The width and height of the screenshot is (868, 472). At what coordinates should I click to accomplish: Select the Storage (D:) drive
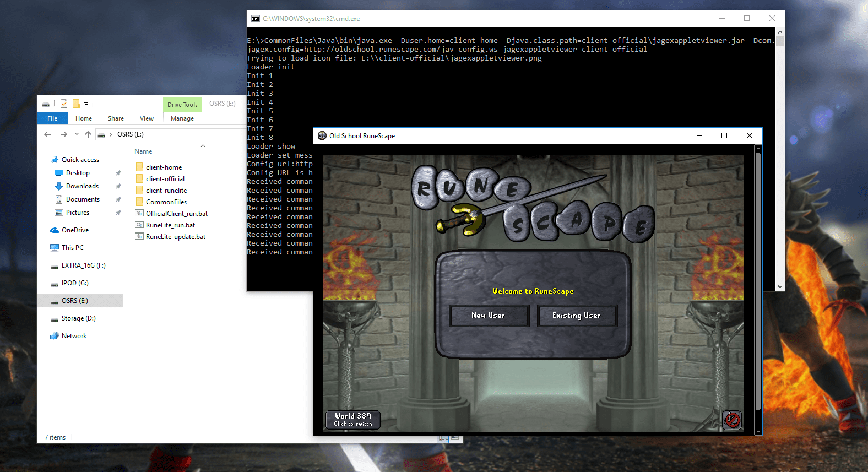tap(78, 318)
